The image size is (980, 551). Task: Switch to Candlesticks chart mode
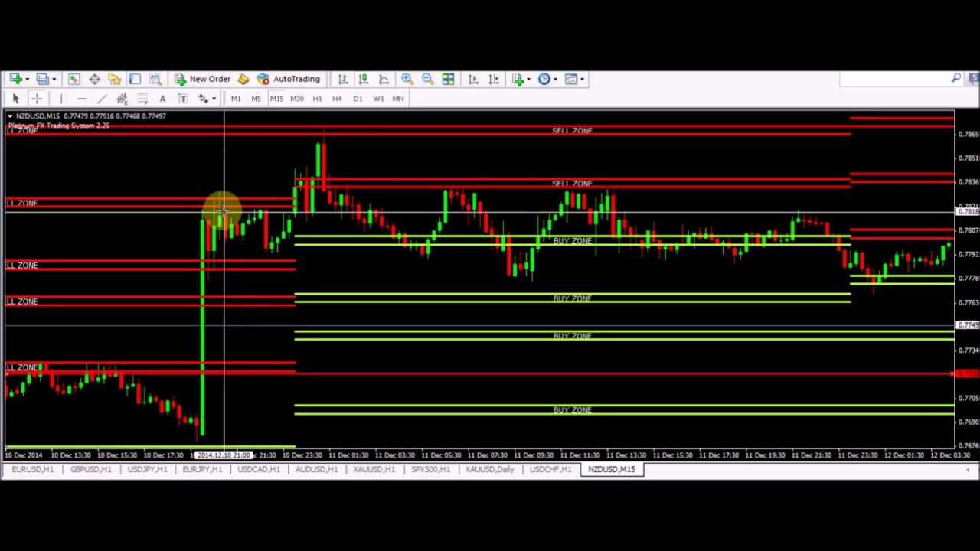coord(363,79)
